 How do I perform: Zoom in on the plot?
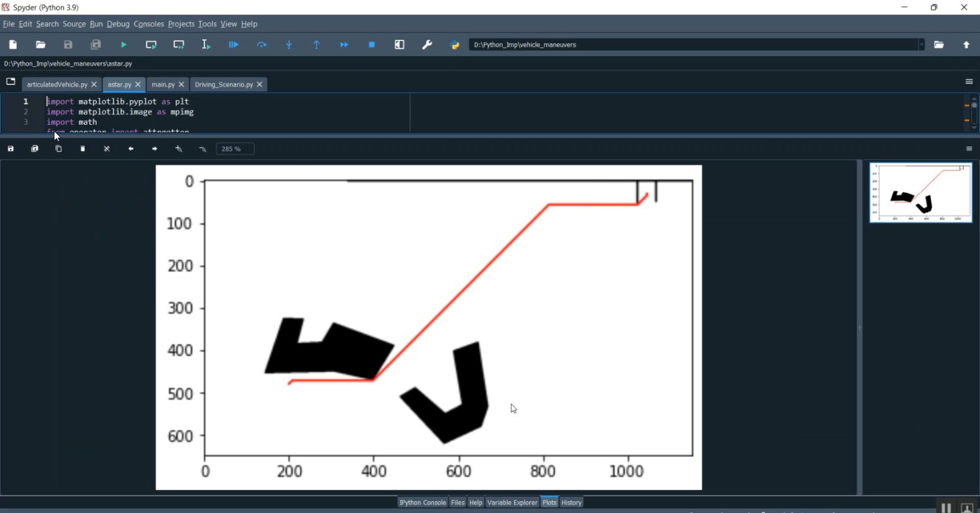[x=178, y=149]
